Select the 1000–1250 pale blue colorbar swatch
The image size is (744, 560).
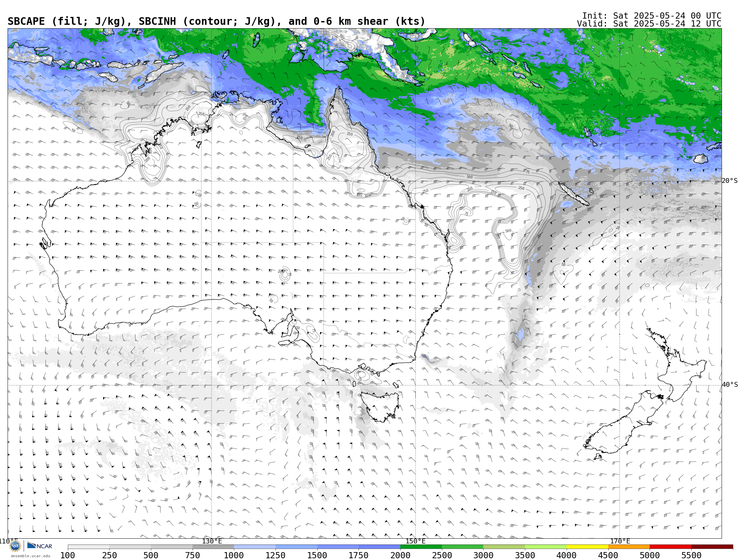[x=255, y=547]
